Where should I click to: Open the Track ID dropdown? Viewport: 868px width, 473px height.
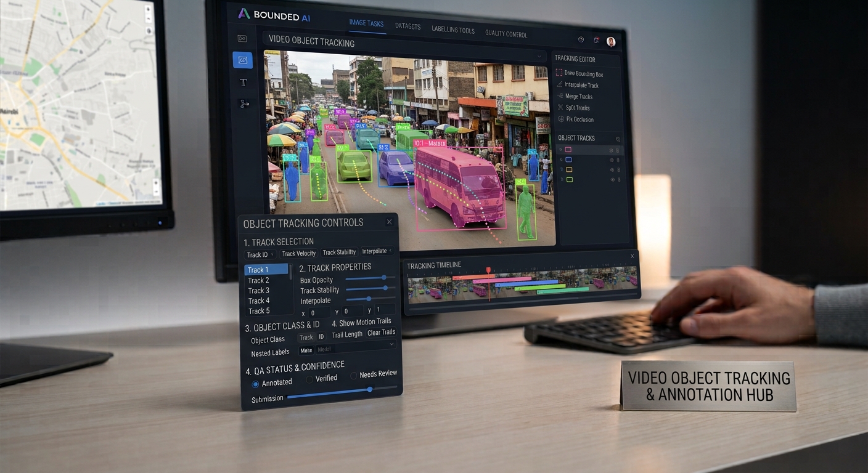pos(260,254)
